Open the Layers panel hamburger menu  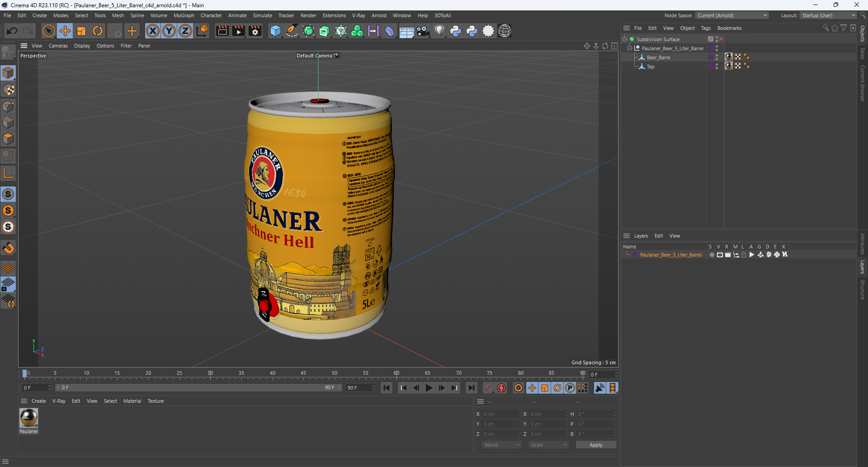click(x=627, y=236)
